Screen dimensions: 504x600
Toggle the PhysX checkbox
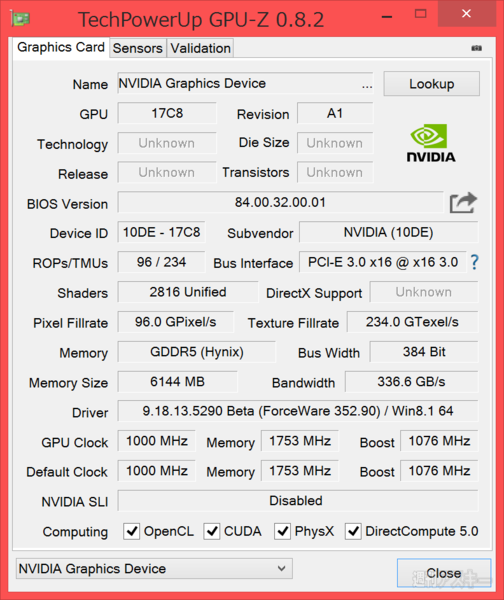click(x=282, y=531)
